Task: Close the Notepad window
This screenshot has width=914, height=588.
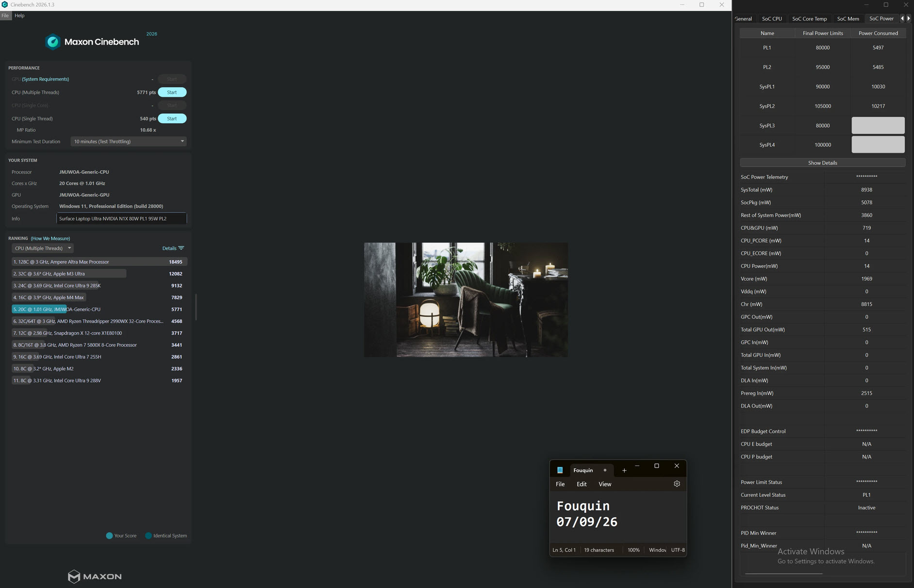Action: 677,466
